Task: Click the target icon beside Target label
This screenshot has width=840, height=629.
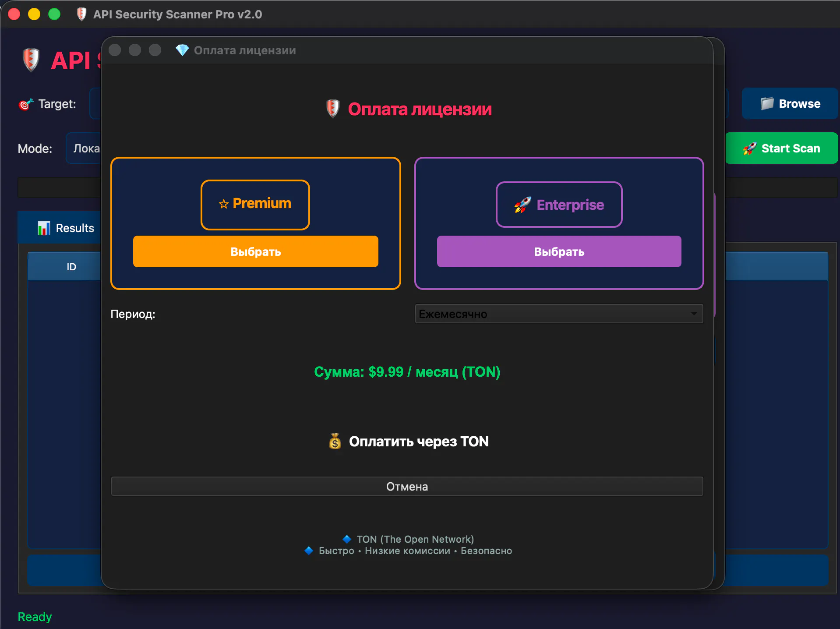Action: point(26,104)
